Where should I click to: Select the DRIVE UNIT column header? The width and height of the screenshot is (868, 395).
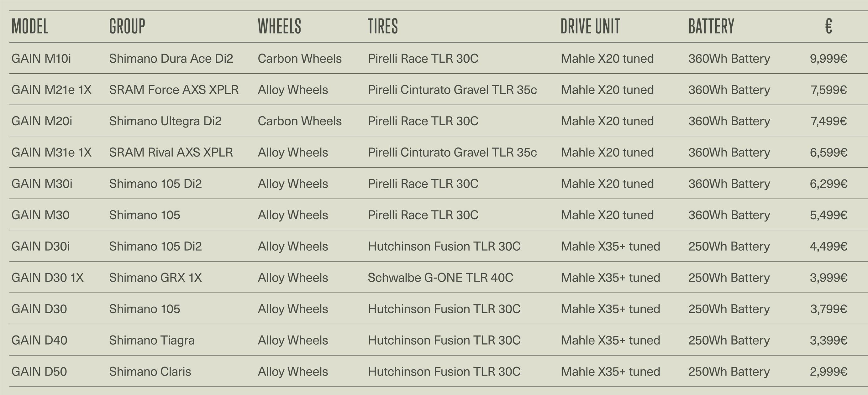click(x=590, y=26)
